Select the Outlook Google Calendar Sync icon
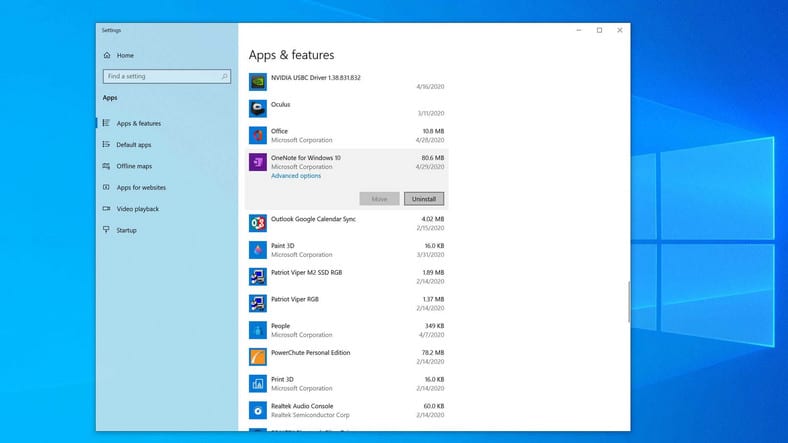Image resolution: width=788 pixels, height=443 pixels. pyautogui.click(x=258, y=223)
